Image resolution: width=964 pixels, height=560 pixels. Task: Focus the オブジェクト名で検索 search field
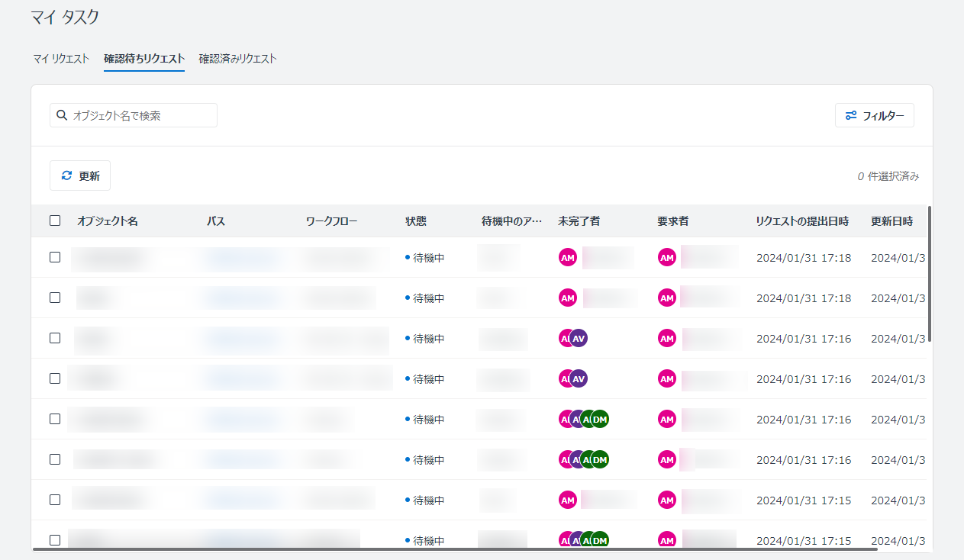coord(141,115)
